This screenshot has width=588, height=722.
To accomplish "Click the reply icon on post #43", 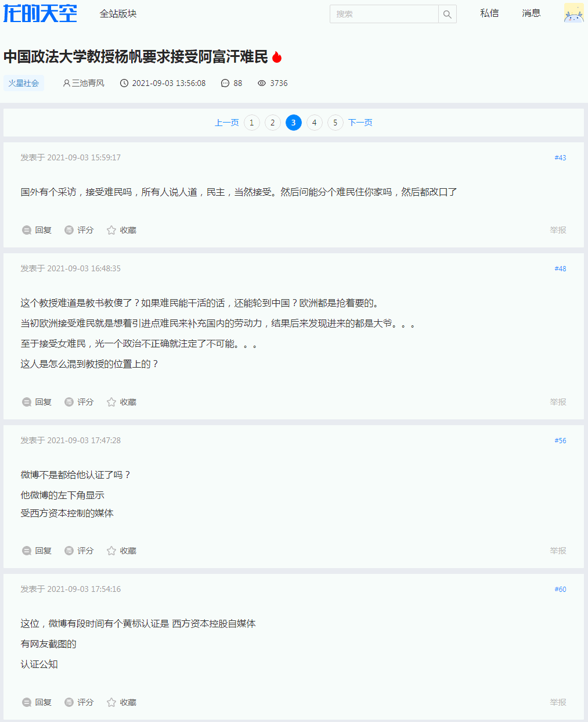I will (x=27, y=230).
